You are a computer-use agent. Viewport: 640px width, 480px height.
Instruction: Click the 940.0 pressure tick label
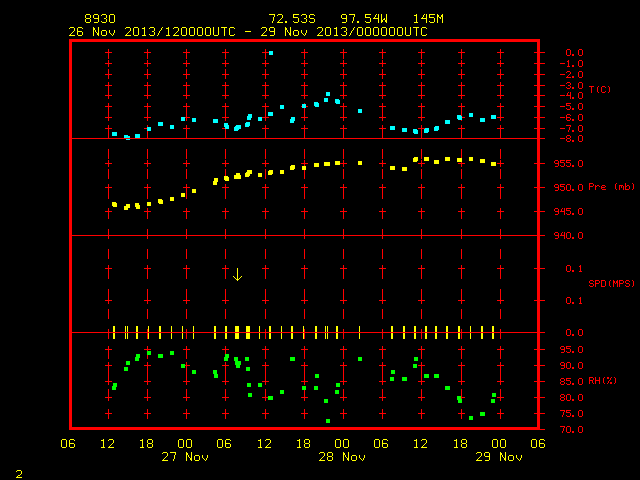tap(569, 236)
